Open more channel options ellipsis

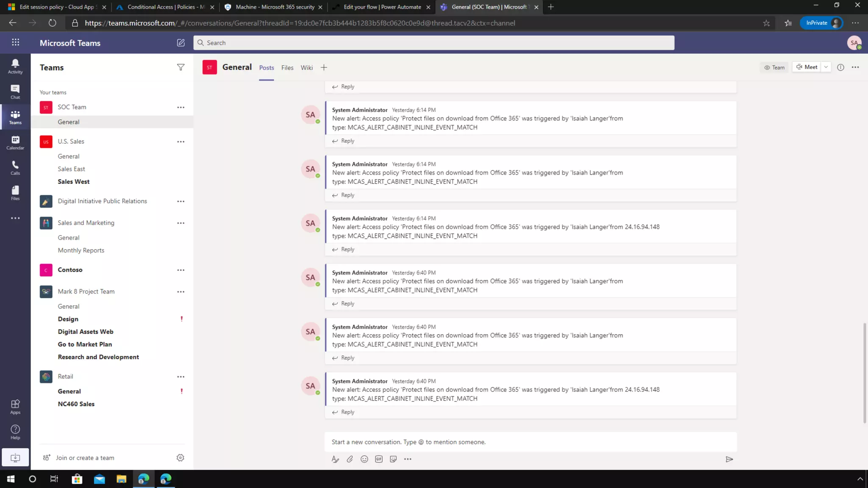tap(855, 67)
